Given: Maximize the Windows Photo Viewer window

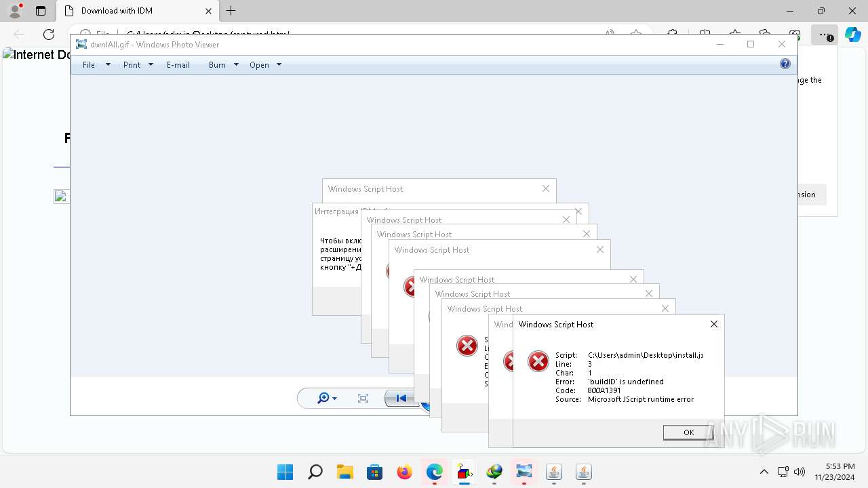Looking at the screenshot, I should click(x=751, y=44).
